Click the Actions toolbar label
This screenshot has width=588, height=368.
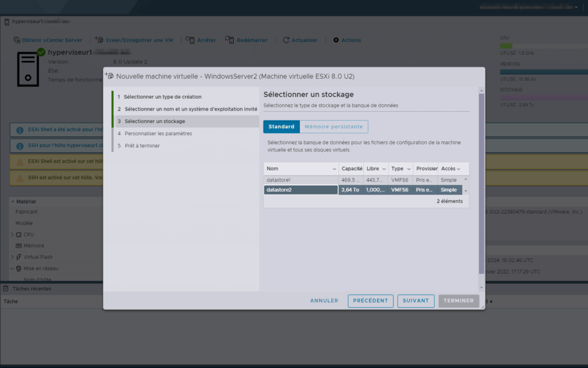tap(351, 40)
